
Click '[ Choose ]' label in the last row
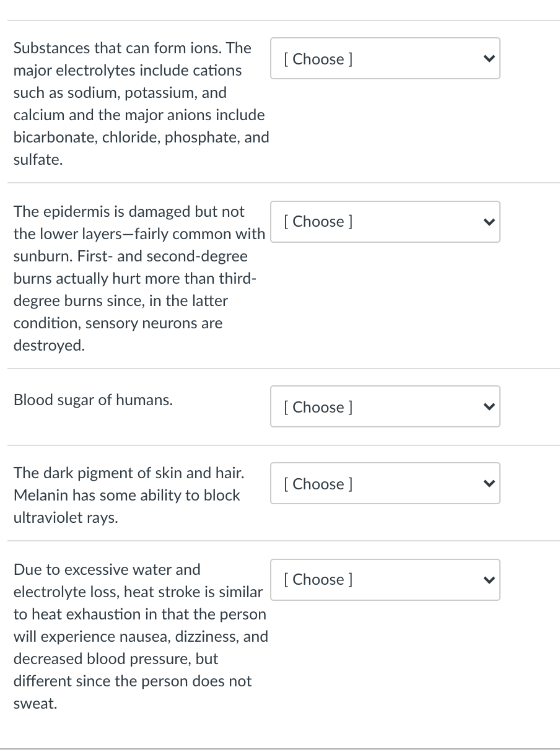tap(318, 579)
